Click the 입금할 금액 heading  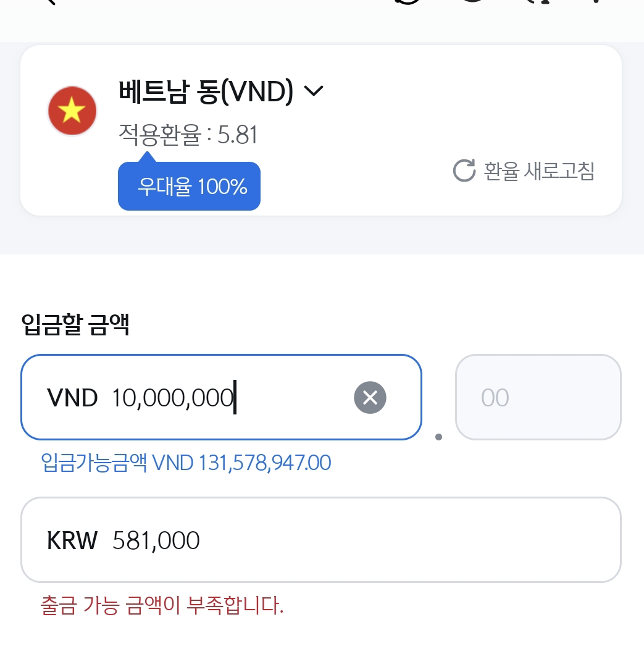75,324
